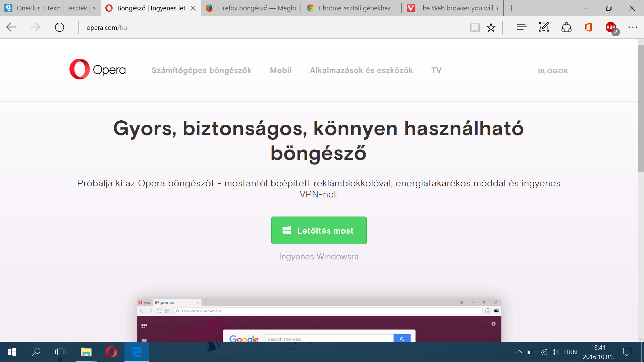The image size is (644, 362).
Task: Close the Opera Böngésző tab
Action: coord(193,8)
